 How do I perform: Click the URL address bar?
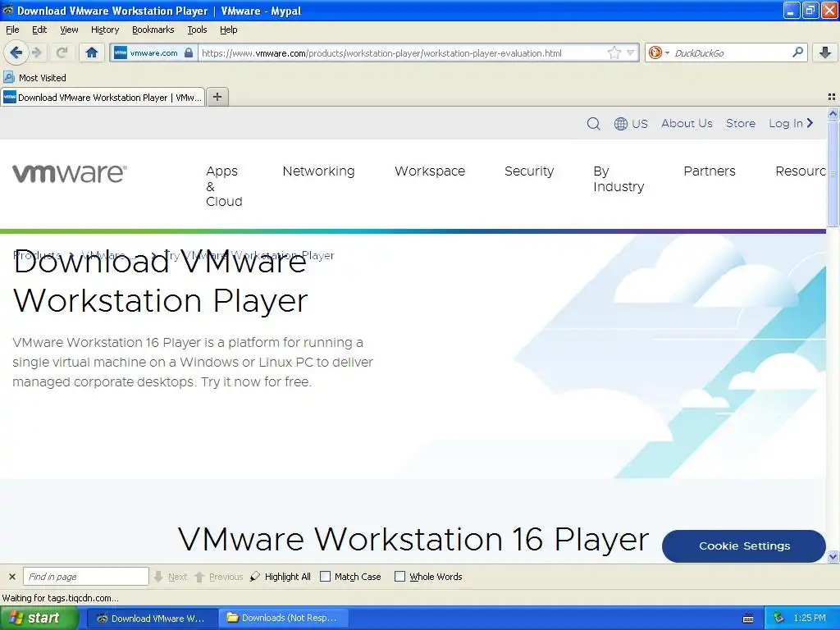(402, 53)
